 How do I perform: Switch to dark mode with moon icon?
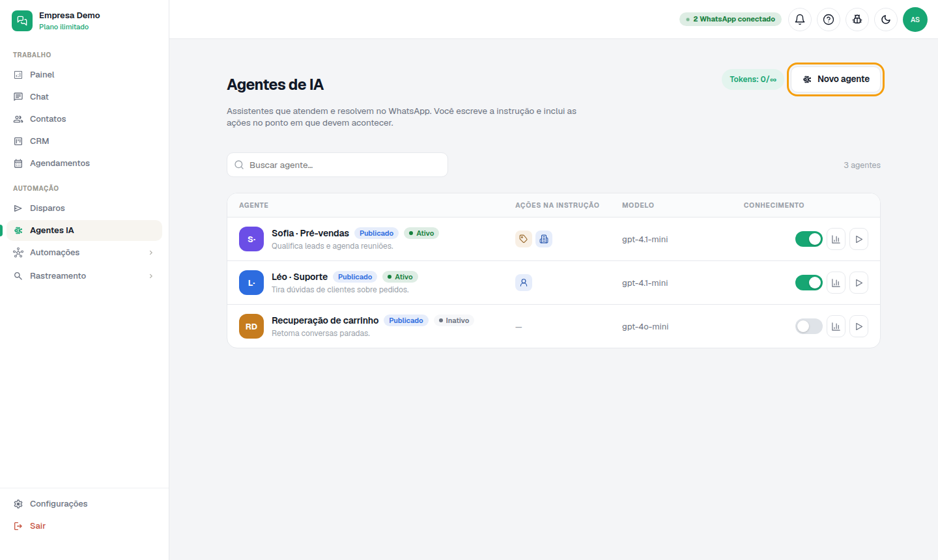coord(886,20)
